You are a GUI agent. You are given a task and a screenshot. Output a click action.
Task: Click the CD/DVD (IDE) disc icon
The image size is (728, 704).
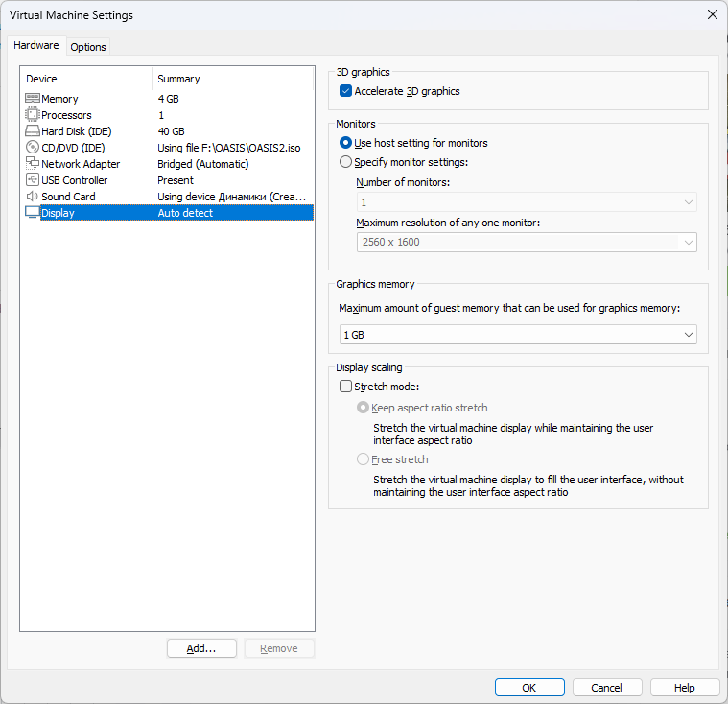tap(32, 148)
